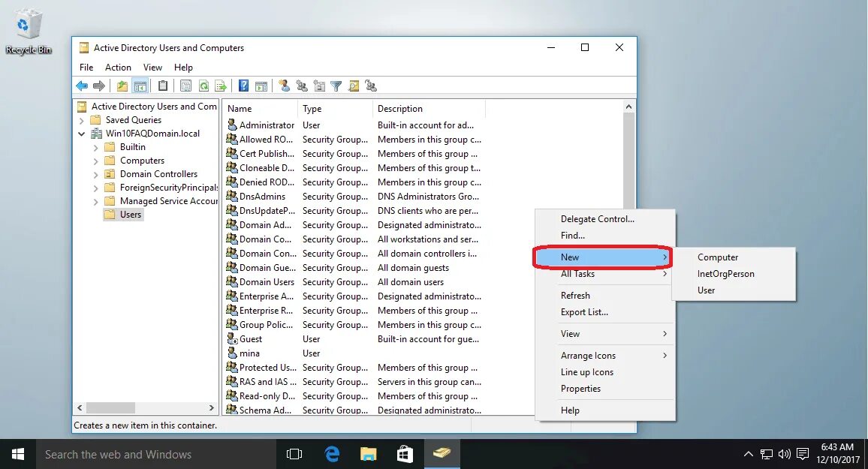Expand the Managed Service Accounts node
The height and width of the screenshot is (469, 868).
(96, 202)
